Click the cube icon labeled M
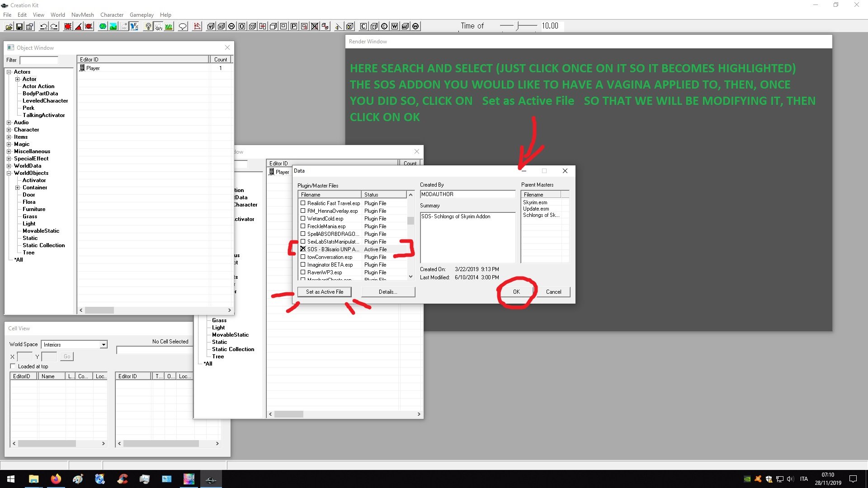 pyautogui.click(x=221, y=27)
